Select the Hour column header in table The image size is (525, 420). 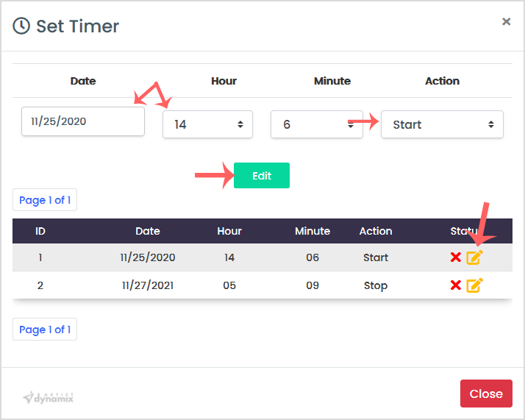click(x=229, y=231)
